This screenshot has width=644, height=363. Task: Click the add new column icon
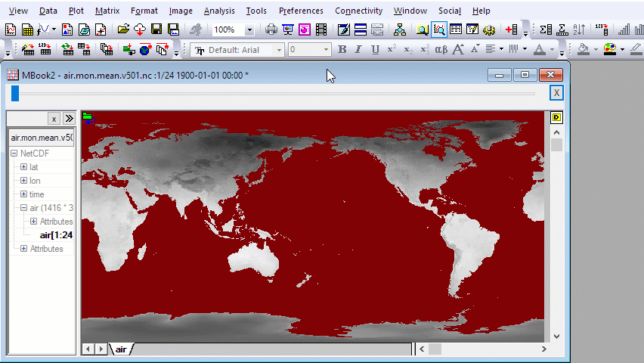[511, 29]
